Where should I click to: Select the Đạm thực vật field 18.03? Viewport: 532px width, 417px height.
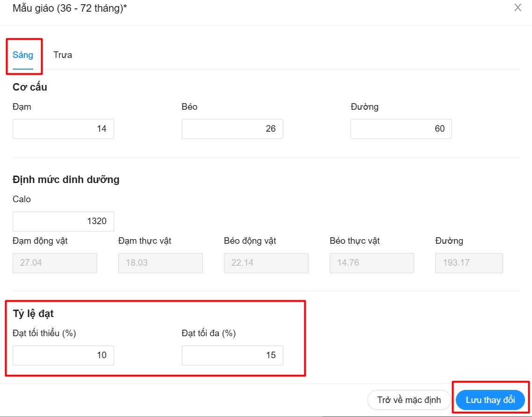tap(160, 263)
